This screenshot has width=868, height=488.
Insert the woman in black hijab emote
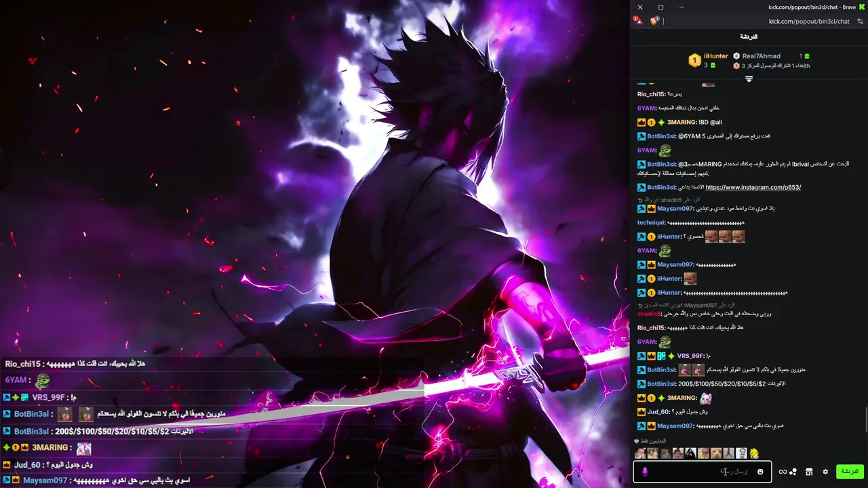click(x=690, y=453)
